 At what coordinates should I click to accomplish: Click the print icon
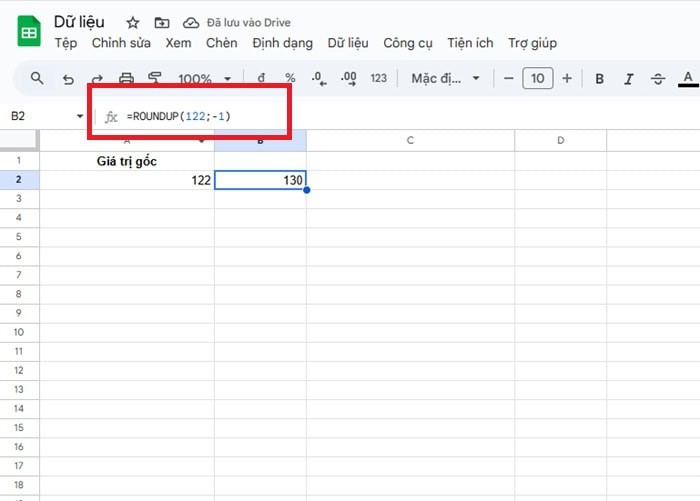coord(126,78)
